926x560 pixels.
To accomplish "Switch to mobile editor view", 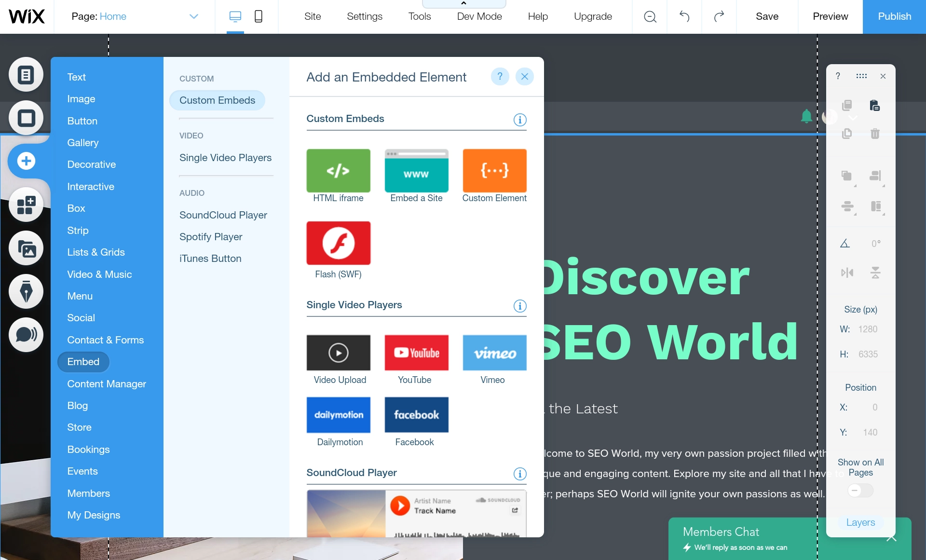I will click(x=258, y=16).
